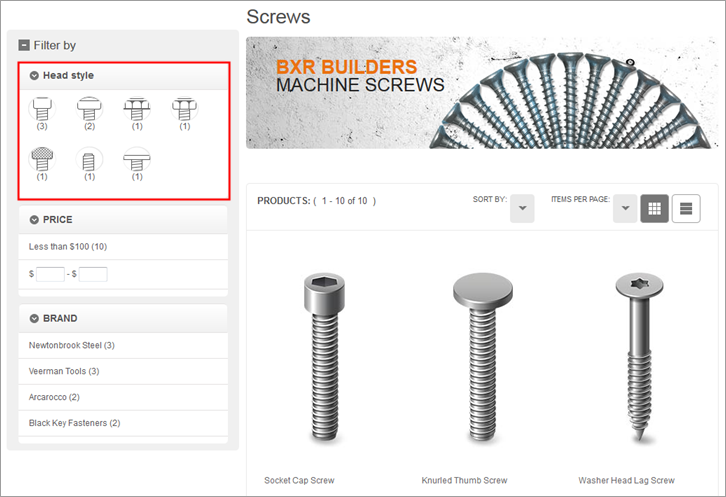Screen dimensions: 726x497
Task: Collapse the Head style filter section
Action: pyautogui.click(x=34, y=75)
